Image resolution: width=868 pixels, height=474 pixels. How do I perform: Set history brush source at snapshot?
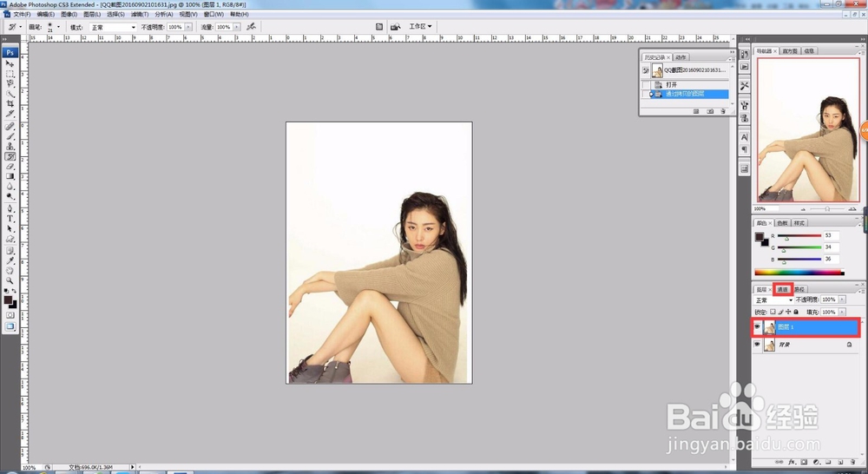646,70
